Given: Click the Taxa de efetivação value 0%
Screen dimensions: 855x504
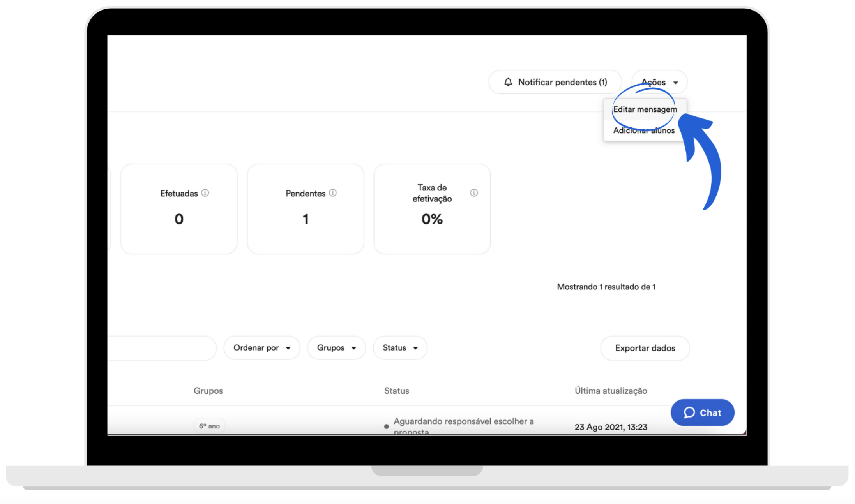Looking at the screenshot, I should [432, 219].
